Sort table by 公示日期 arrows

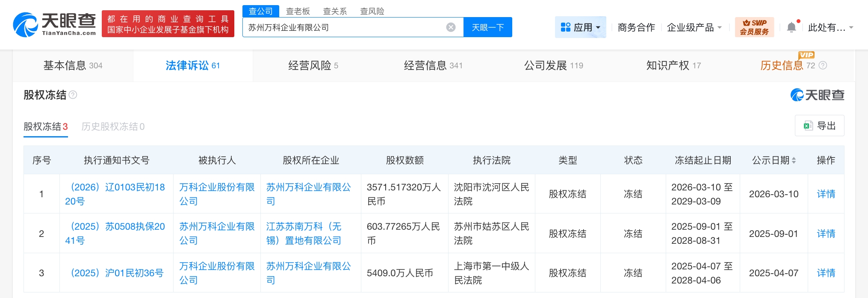[794, 161]
